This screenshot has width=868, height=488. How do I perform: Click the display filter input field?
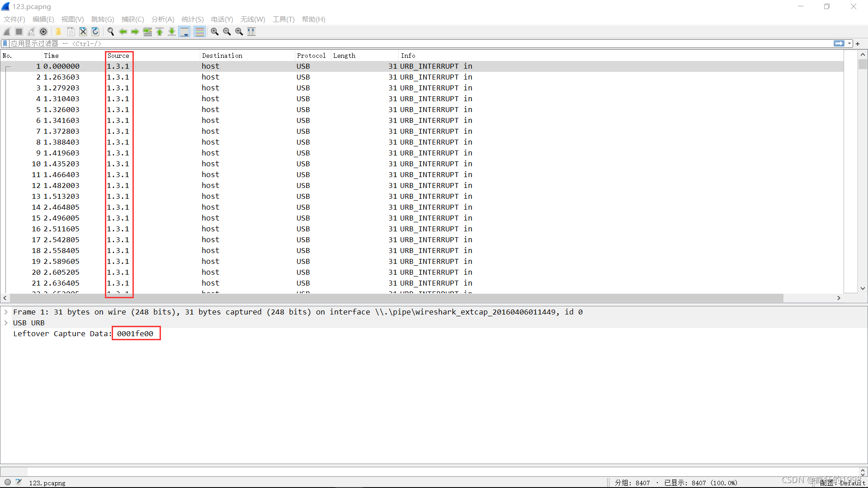[x=407, y=43]
